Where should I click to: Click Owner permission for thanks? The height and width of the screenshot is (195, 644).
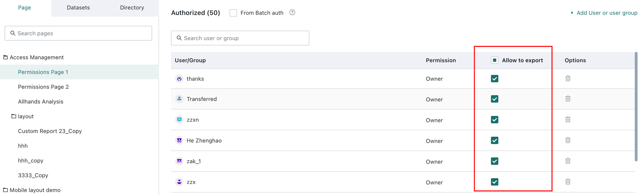click(434, 79)
